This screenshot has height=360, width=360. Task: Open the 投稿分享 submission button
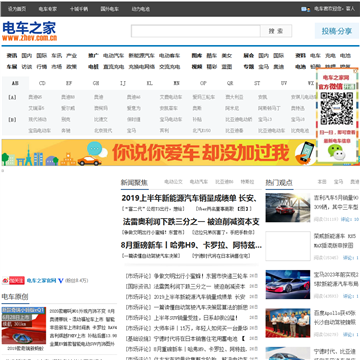[337, 31]
